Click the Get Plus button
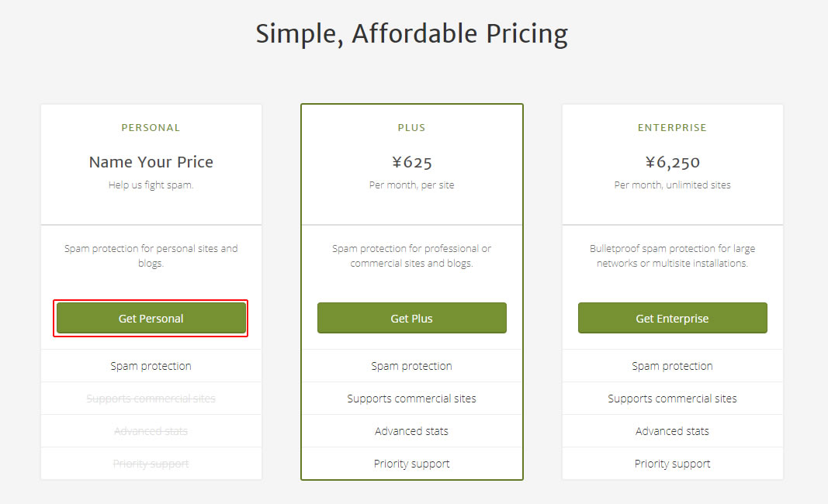828x504 pixels. coord(412,318)
